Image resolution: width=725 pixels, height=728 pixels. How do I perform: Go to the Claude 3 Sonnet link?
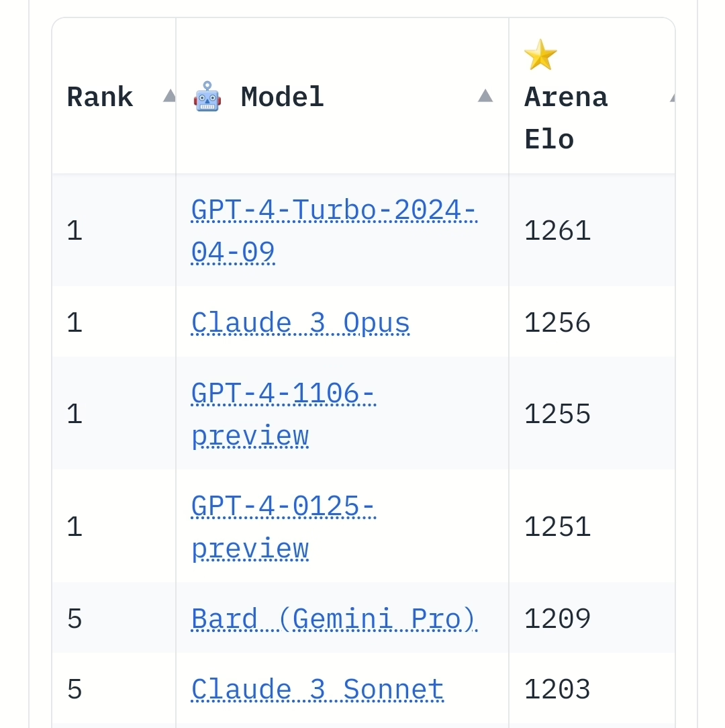coord(318,690)
